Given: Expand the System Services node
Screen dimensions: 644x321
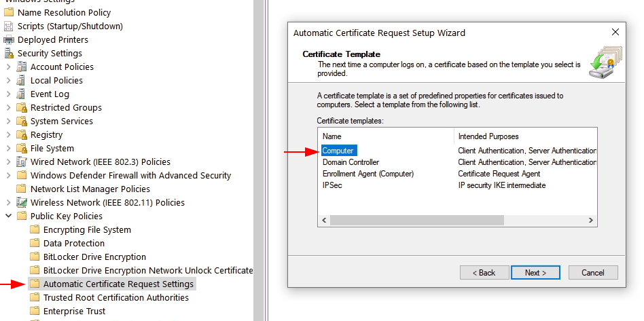Looking at the screenshot, I should [9, 121].
